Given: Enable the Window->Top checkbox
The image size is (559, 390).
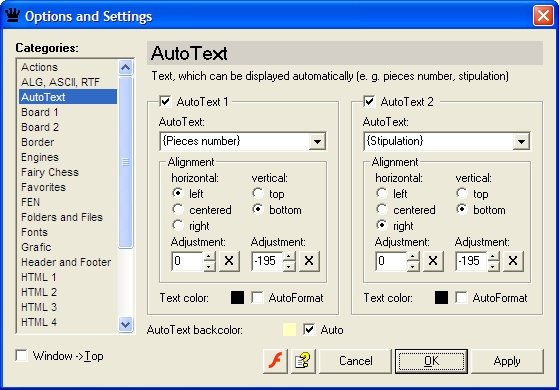Looking at the screenshot, I should point(21,355).
